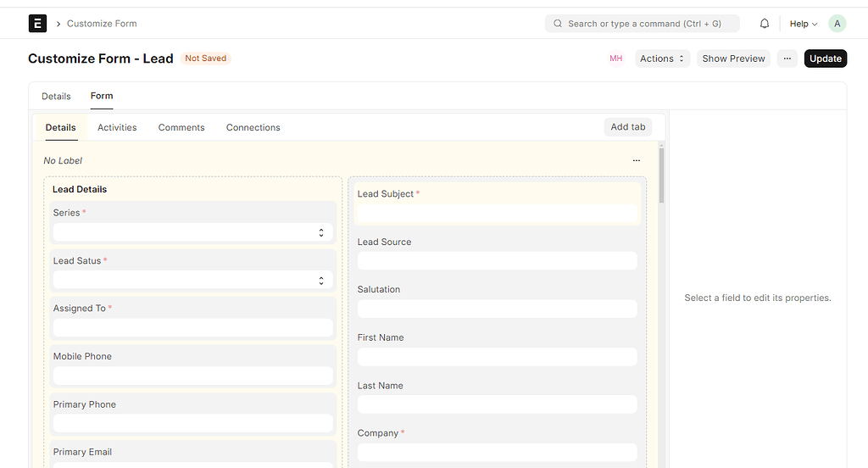Click the search magnifier icon
Image resolution: width=868 pixels, height=468 pixels.
click(558, 23)
